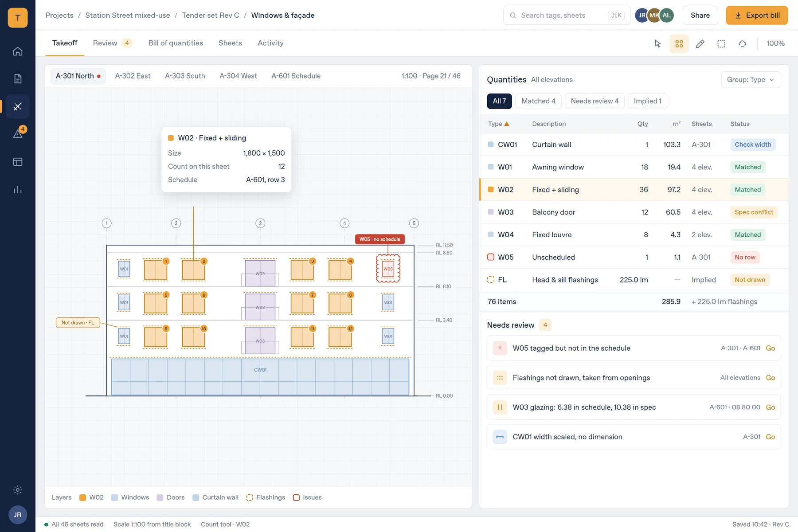Screen dimensions: 798x532
Task: Select the count tool grid icon
Action: point(679,43)
